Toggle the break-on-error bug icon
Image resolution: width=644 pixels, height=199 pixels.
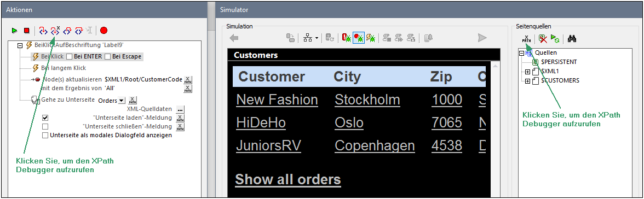[346, 38]
